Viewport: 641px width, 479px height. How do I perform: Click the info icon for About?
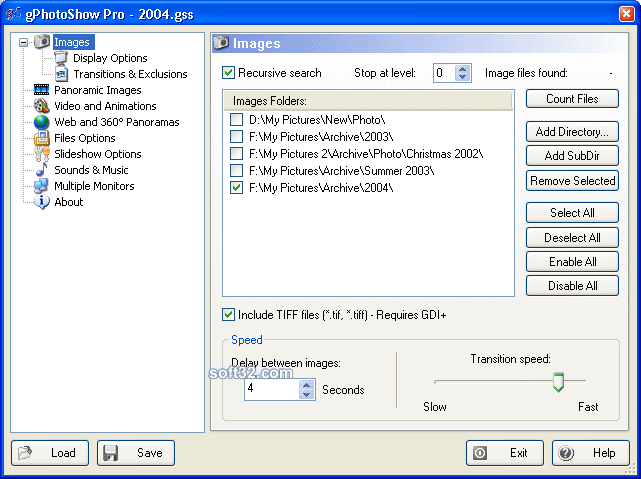coord(42,201)
